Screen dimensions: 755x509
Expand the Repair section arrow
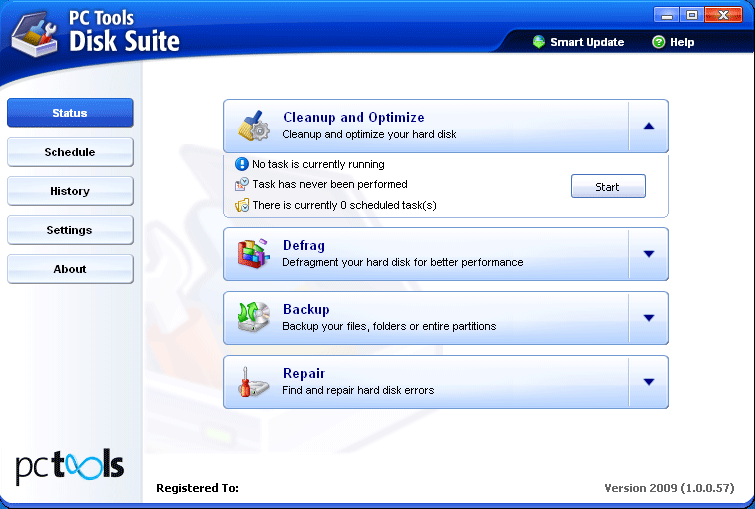(x=649, y=382)
